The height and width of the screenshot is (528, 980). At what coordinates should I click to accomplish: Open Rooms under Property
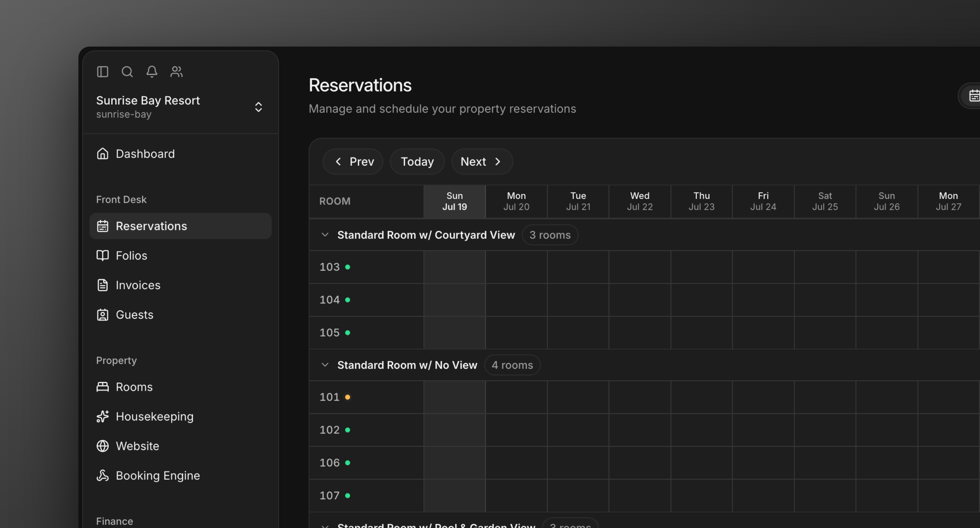pyautogui.click(x=180, y=387)
